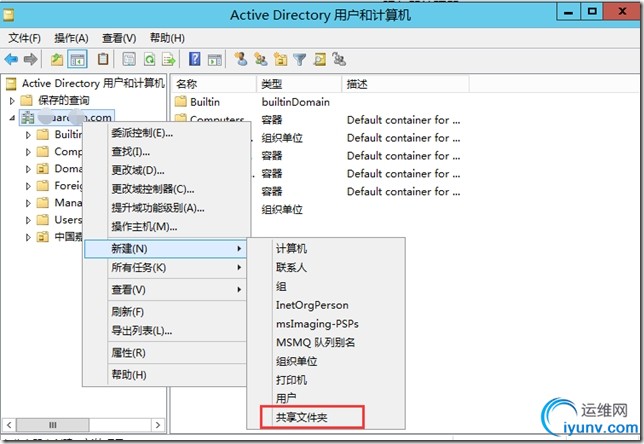644x444 pixels.
Task: Click the Create new user toolbar icon
Action: [241, 60]
